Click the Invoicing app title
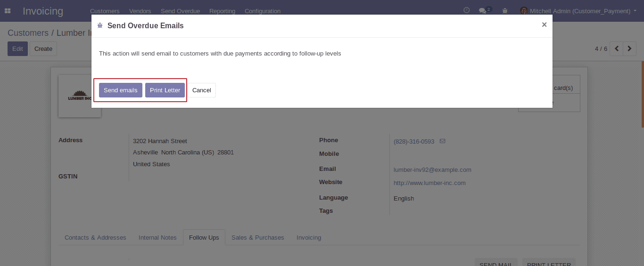 coord(43,11)
